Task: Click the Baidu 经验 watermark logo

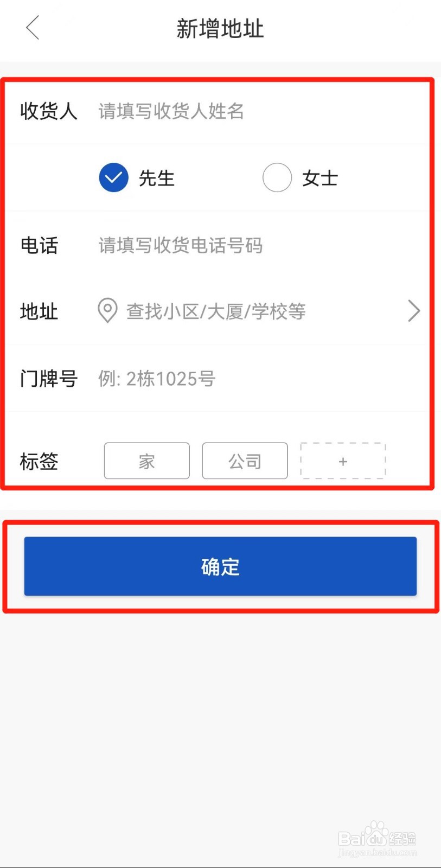Action: tap(378, 839)
